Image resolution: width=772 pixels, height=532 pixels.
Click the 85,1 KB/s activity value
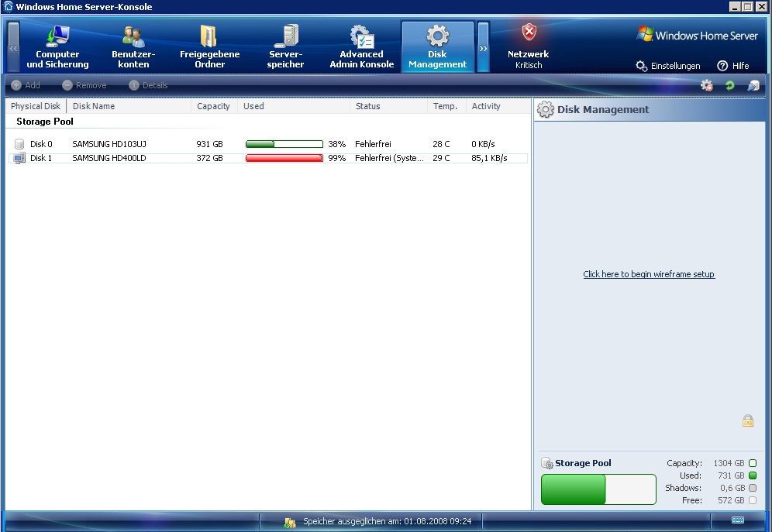tap(489, 158)
